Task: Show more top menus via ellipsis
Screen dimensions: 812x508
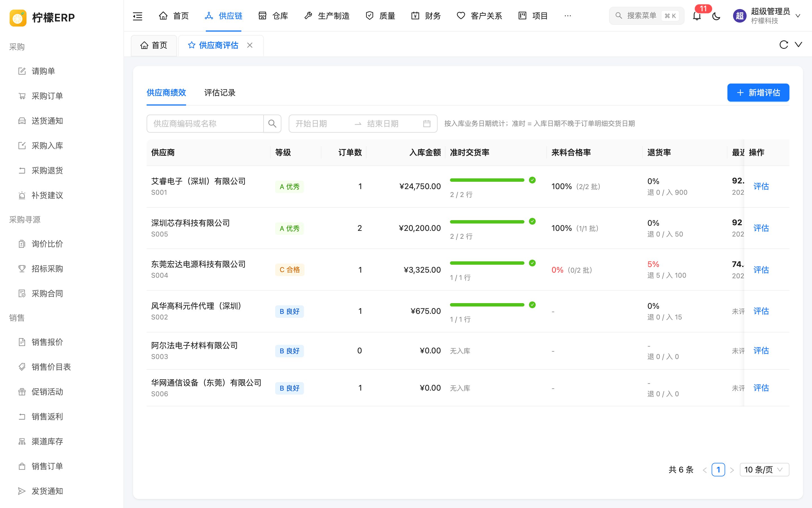Action: click(568, 16)
